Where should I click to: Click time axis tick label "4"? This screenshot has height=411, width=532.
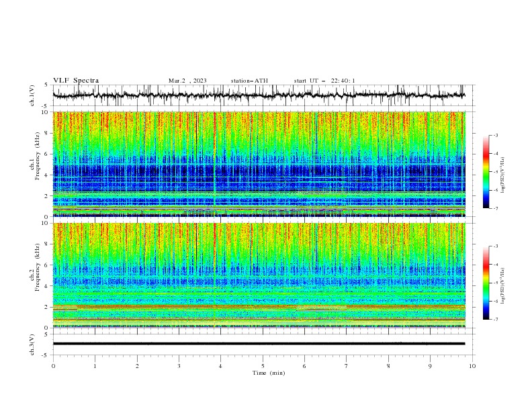tap(221, 366)
